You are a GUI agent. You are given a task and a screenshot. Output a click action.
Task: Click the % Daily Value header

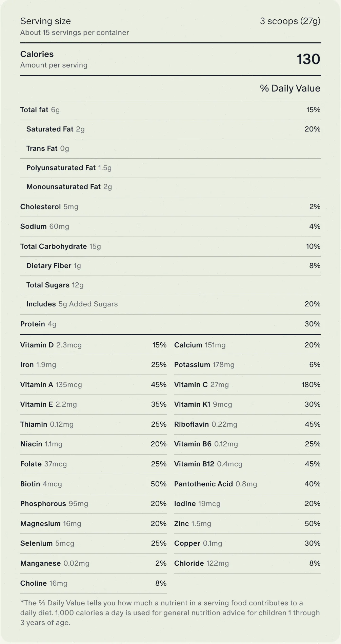point(290,88)
